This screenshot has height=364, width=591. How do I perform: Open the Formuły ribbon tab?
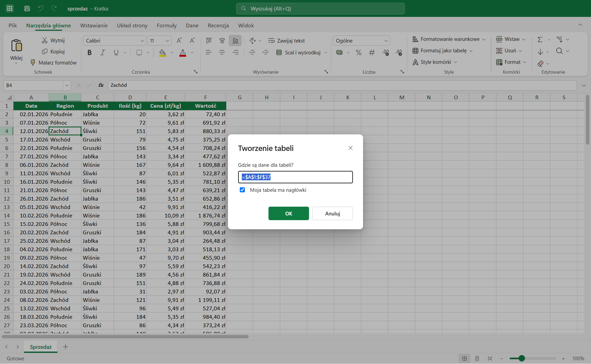pos(167,26)
